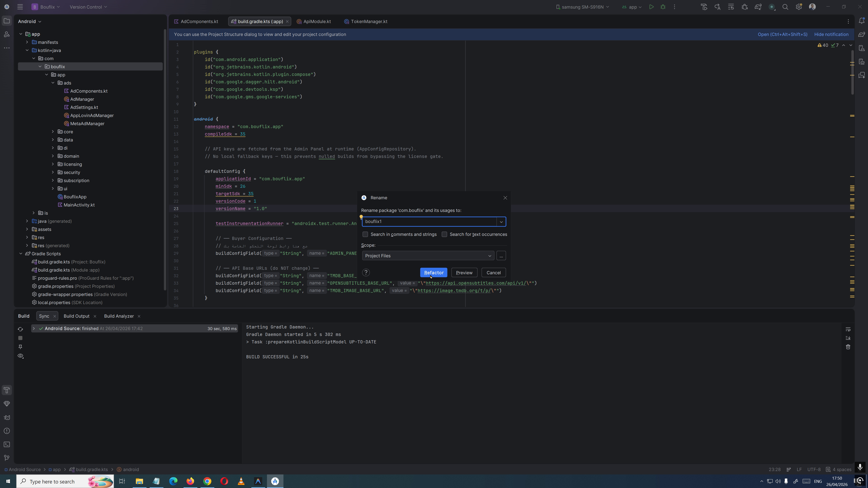Screen dimensions: 868x488
Task: Toggle build view options eye icon
Action: [20, 356]
